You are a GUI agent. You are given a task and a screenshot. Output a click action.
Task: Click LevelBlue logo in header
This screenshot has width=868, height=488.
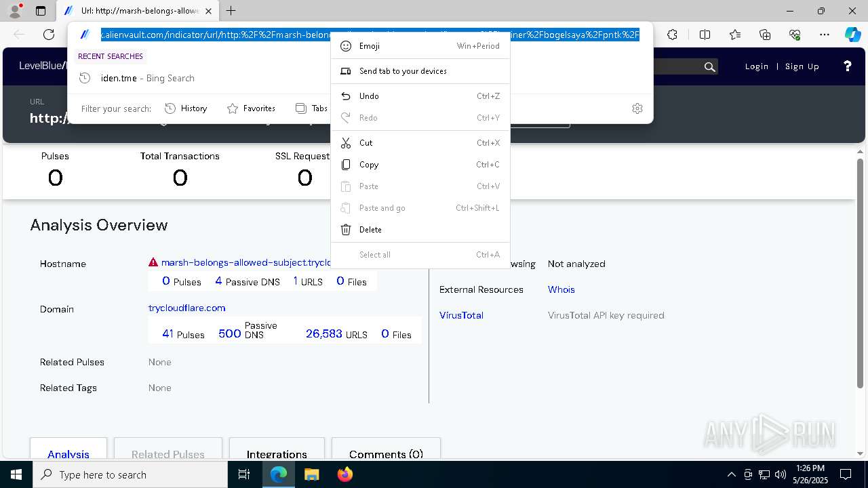[x=42, y=66]
